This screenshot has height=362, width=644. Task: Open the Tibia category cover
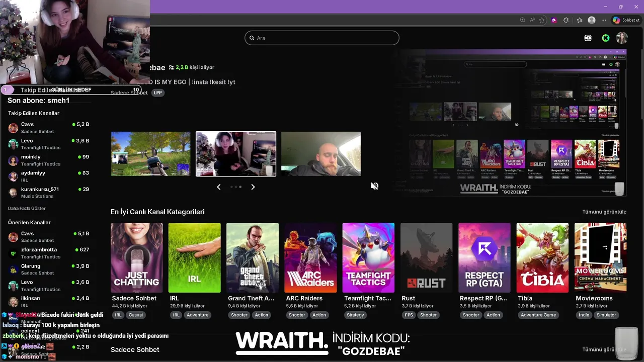(x=542, y=257)
